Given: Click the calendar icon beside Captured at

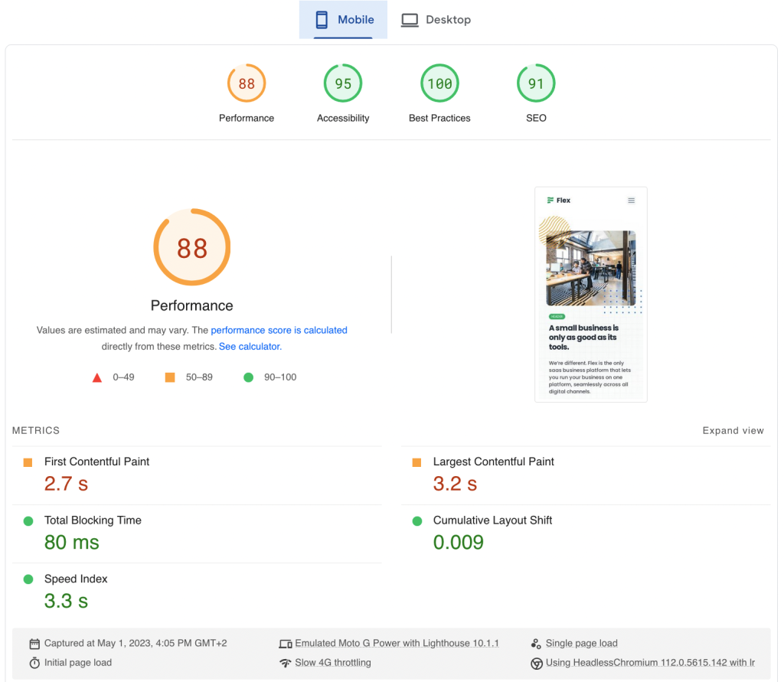Looking at the screenshot, I should tap(34, 644).
